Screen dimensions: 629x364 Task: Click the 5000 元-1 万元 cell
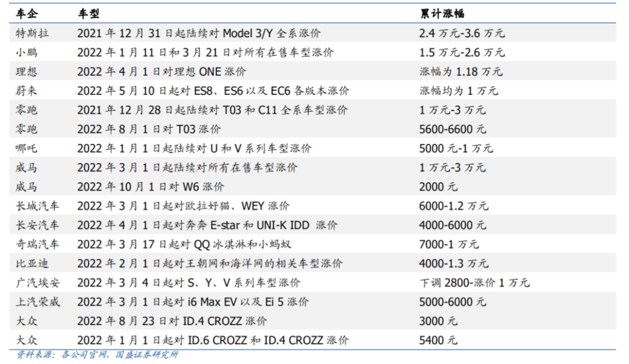pyautogui.click(x=456, y=148)
